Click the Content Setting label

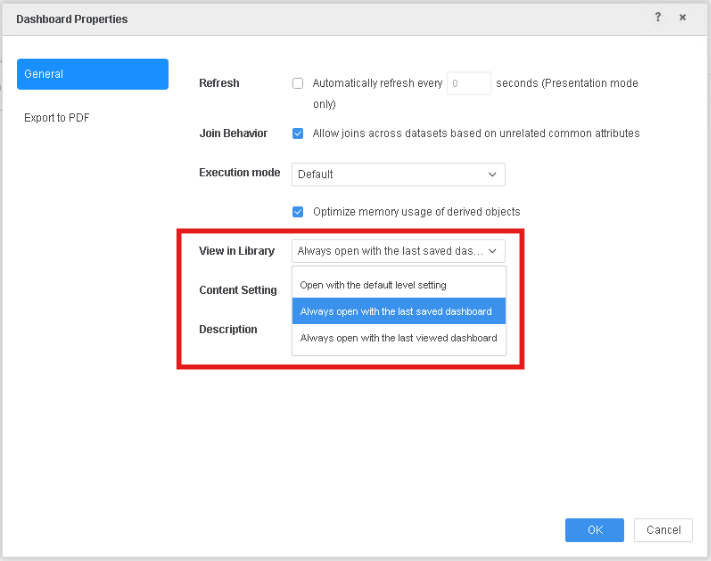238,290
